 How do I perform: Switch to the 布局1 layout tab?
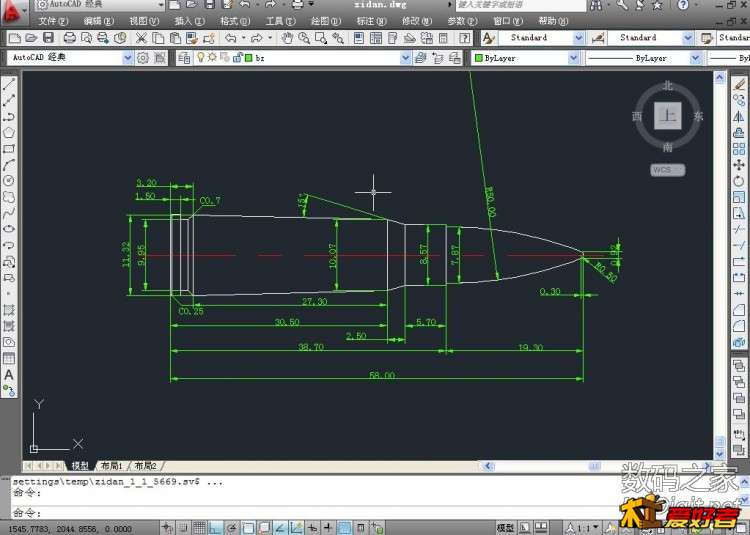111,465
